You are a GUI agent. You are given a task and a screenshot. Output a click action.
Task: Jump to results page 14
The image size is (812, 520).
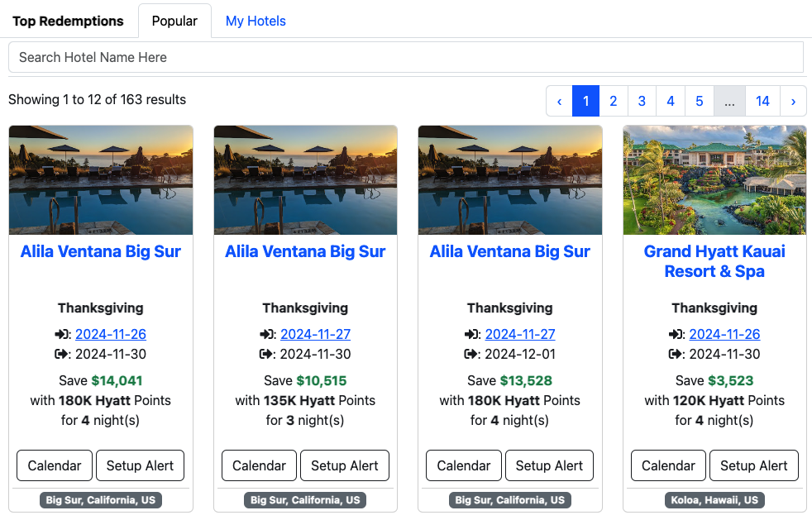(x=762, y=101)
